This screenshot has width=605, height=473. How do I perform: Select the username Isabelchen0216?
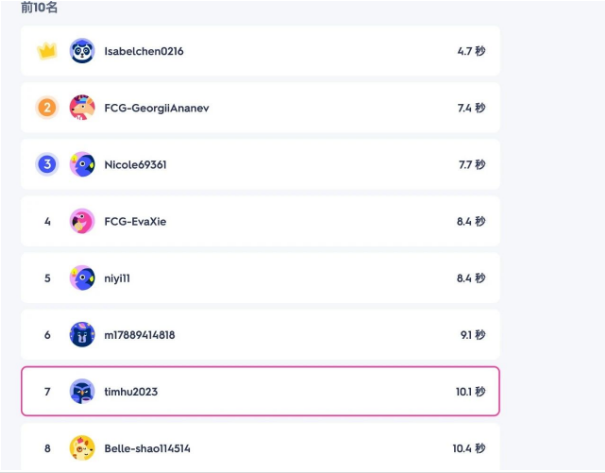pyautogui.click(x=144, y=51)
